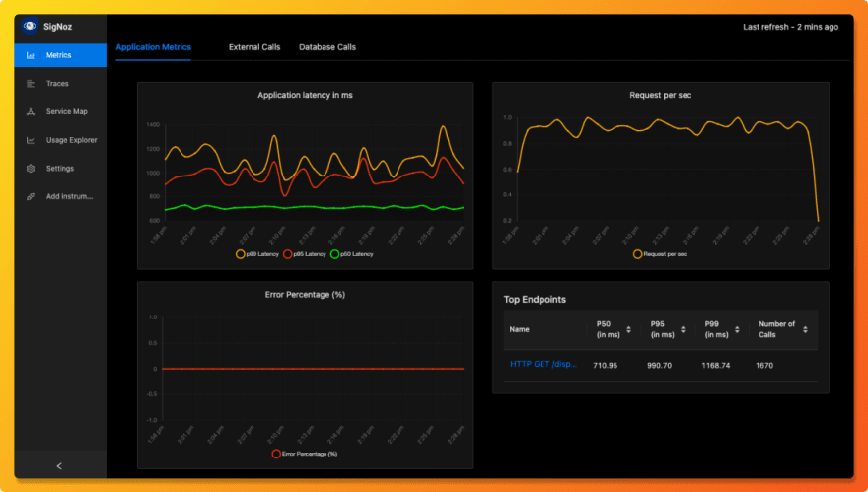The width and height of the screenshot is (868, 492).
Task: Click the Add instrumentation icon
Action: pyautogui.click(x=31, y=196)
